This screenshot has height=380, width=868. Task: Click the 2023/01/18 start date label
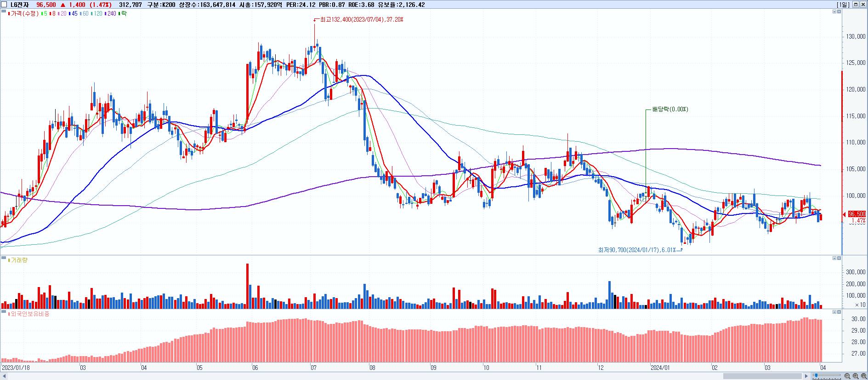[16, 368]
